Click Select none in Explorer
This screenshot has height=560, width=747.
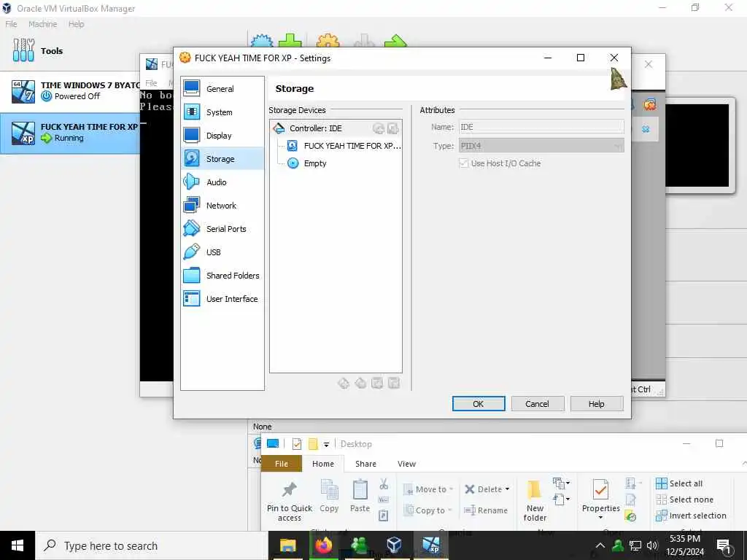pyautogui.click(x=685, y=499)
